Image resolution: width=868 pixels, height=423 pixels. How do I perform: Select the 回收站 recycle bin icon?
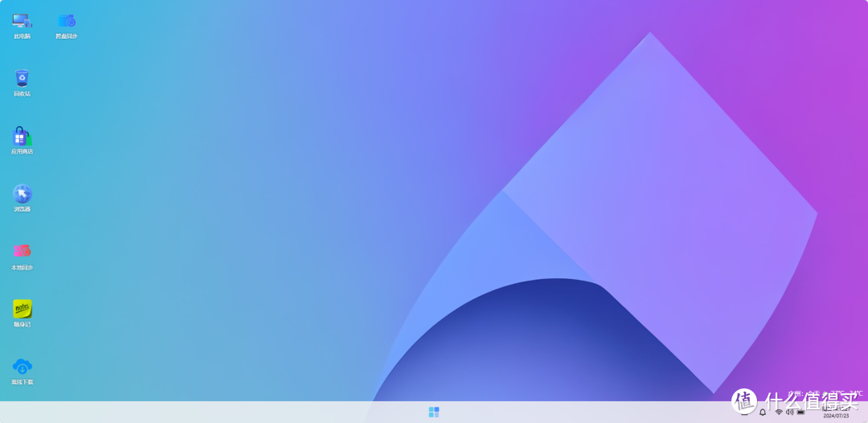pos(22,78)
